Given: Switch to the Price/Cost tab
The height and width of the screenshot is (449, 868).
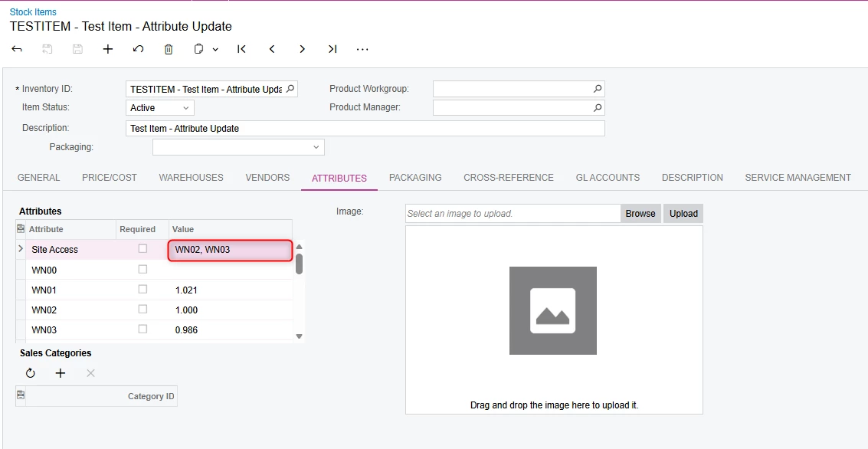Looking at the screenshot, I should click(110, 178).
